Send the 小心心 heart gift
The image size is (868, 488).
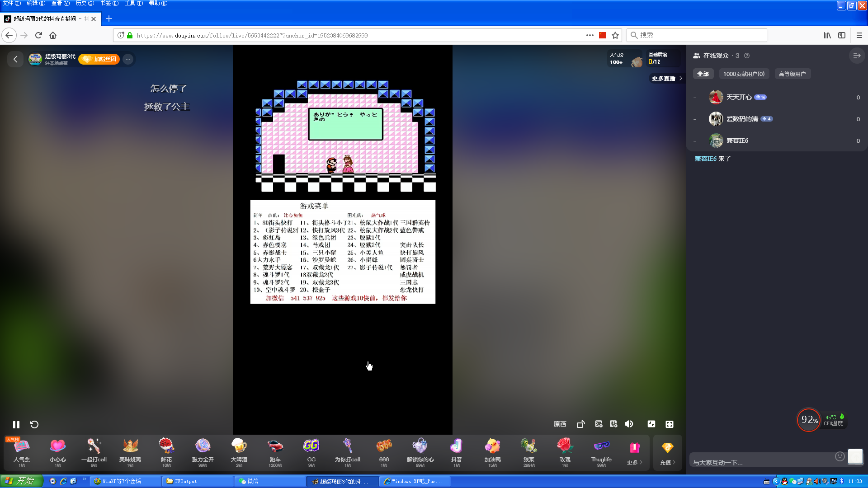coord(58,452)
